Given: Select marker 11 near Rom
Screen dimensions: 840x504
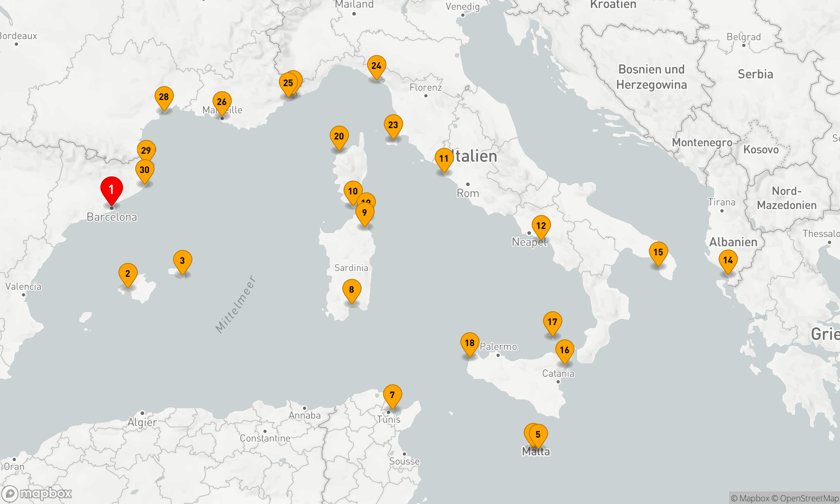Looking at the screenshot, I should pos(443,158).
